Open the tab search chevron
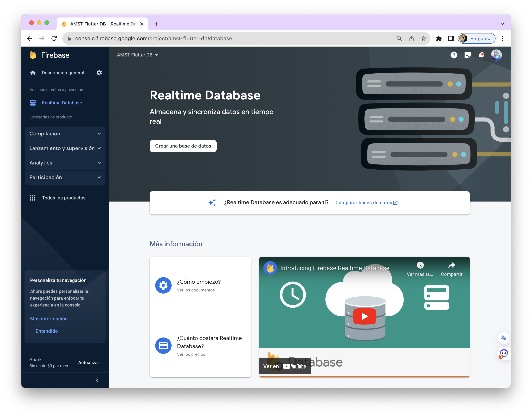The width and height of the screenshot is (532, 416). click(x=502, y=24)
